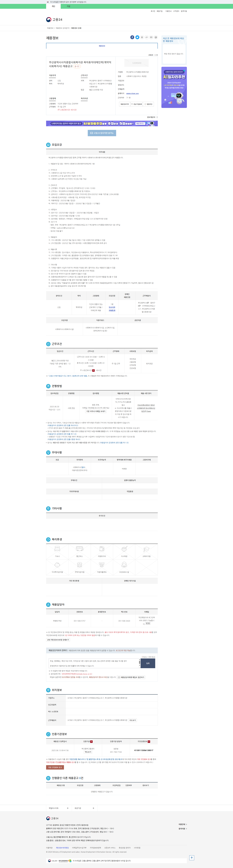Open 고객센터 in the top menu

click(x=176, y=11)
